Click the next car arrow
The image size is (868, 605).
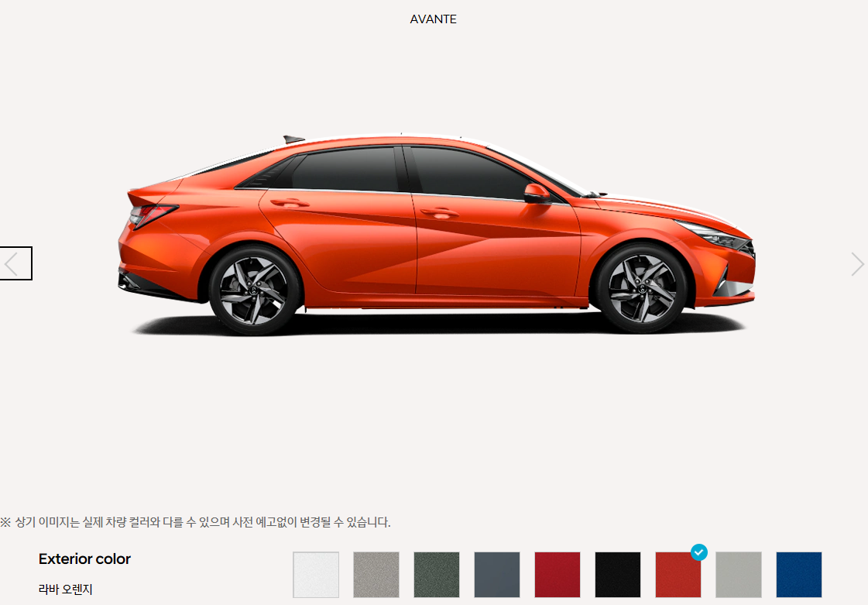(857, 263)
